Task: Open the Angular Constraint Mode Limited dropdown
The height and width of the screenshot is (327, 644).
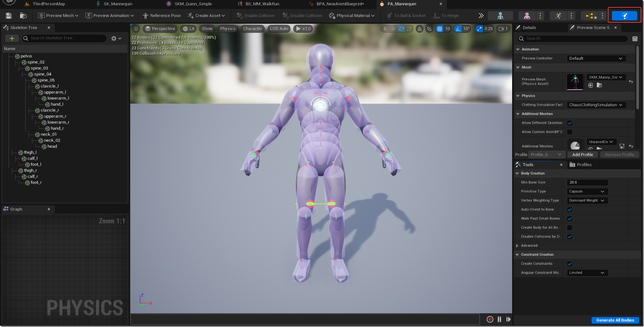Action: pos(587,273)
